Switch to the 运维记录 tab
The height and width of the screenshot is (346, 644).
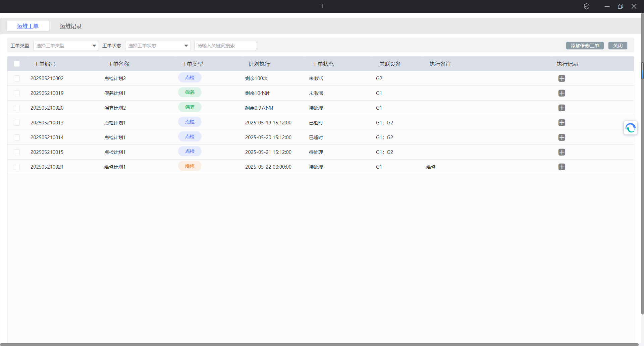[x=70, y=26]
